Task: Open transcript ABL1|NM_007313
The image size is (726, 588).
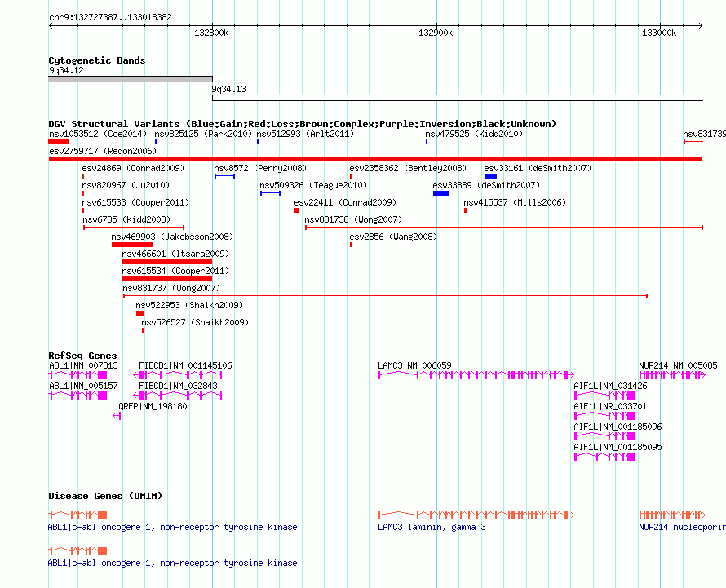Action: pos(83,365)
